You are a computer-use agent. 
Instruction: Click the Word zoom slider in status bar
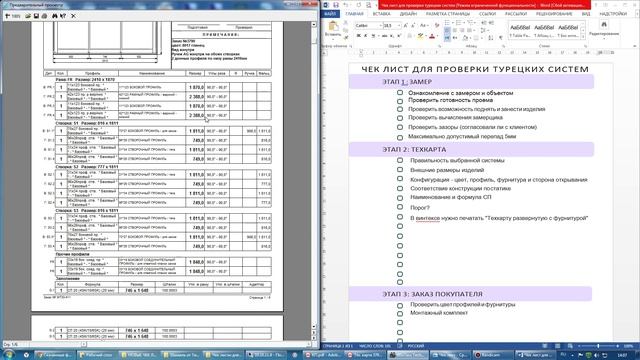click(598, 346)
